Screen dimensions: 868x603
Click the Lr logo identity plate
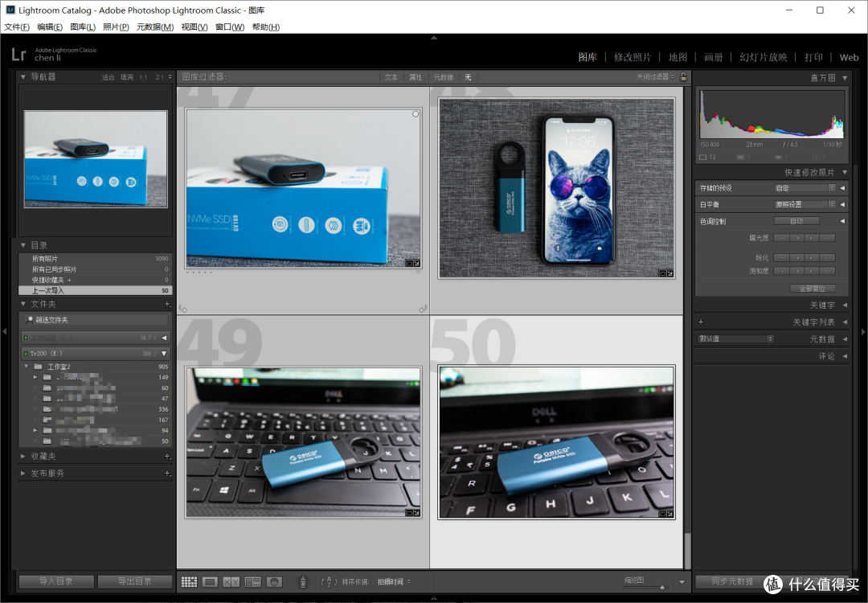(18, 54)
